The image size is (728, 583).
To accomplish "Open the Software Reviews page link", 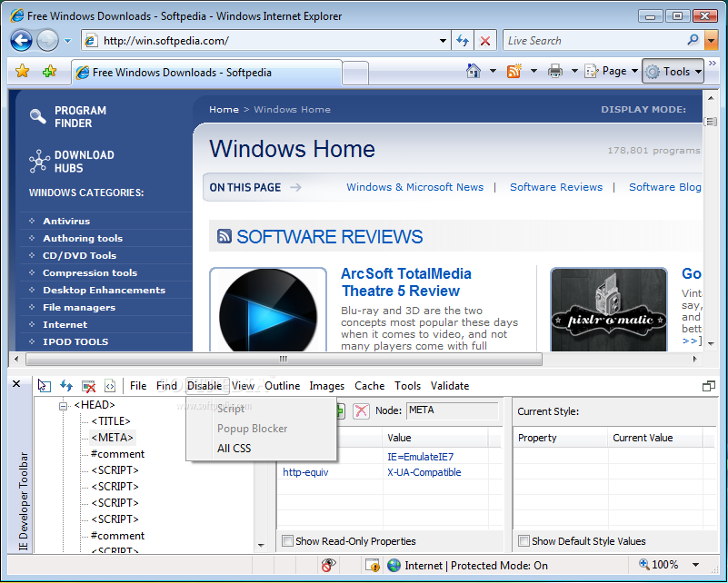I will (556, 187).
